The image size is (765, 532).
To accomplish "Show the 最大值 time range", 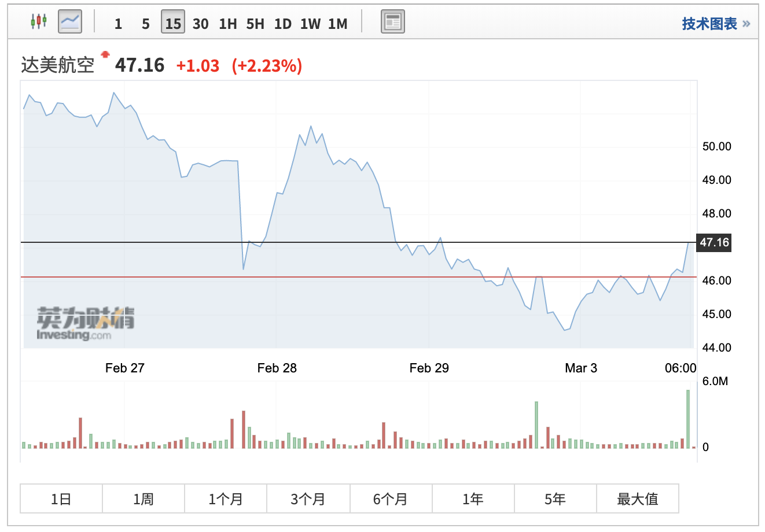I will tap(638, 499).
